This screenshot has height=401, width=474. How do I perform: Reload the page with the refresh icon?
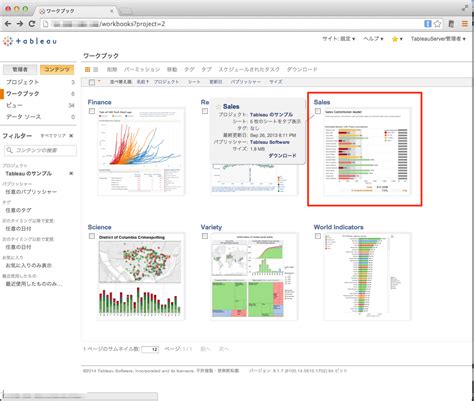pyautogui.click(x=32, y=24)
